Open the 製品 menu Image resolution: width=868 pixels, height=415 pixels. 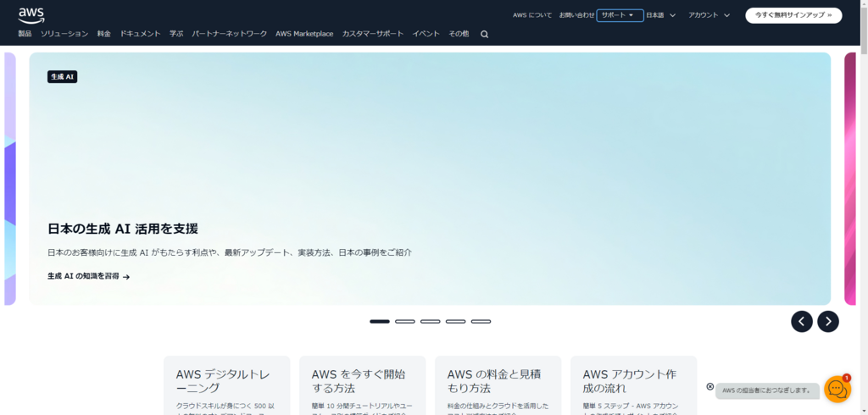pyautogui.click(x=25, y=34)
